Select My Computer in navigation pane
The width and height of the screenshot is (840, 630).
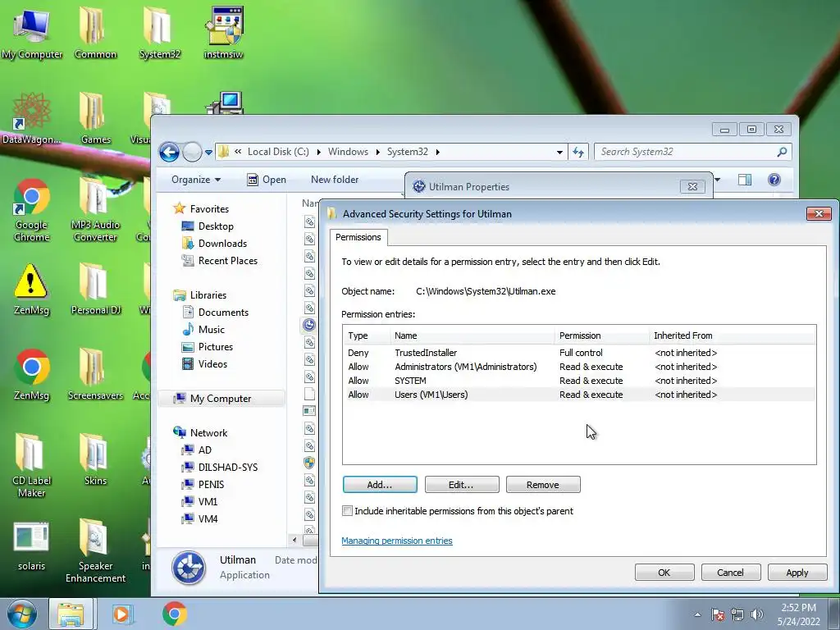221,399
